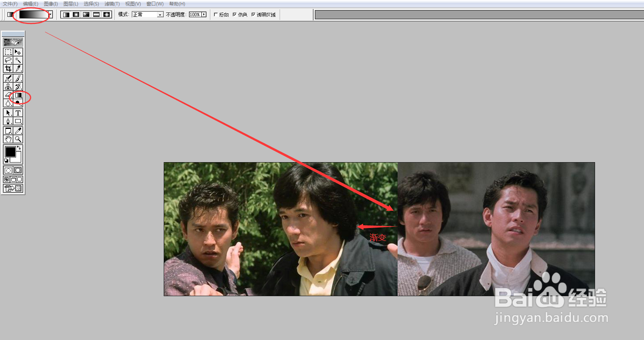Open the 不透明度 opacity slider arrow

[204, 14]
